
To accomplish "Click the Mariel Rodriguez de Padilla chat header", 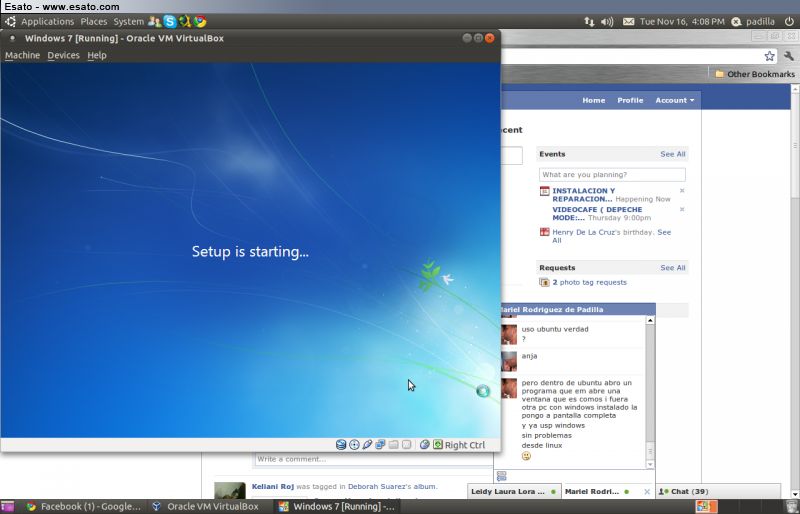I will [578, 309].
